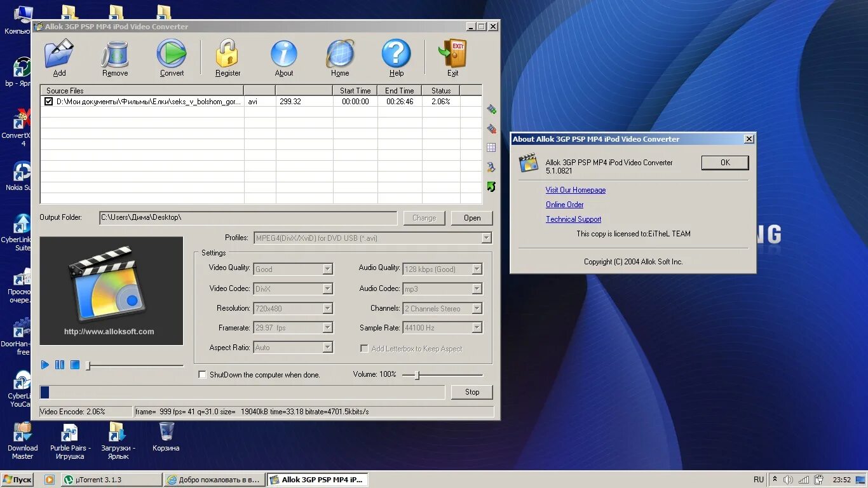Image resolution: width=868 pixels, height=488 pixels.
Task: Follow the Online Order link
Action: click(x=564, y=205)
